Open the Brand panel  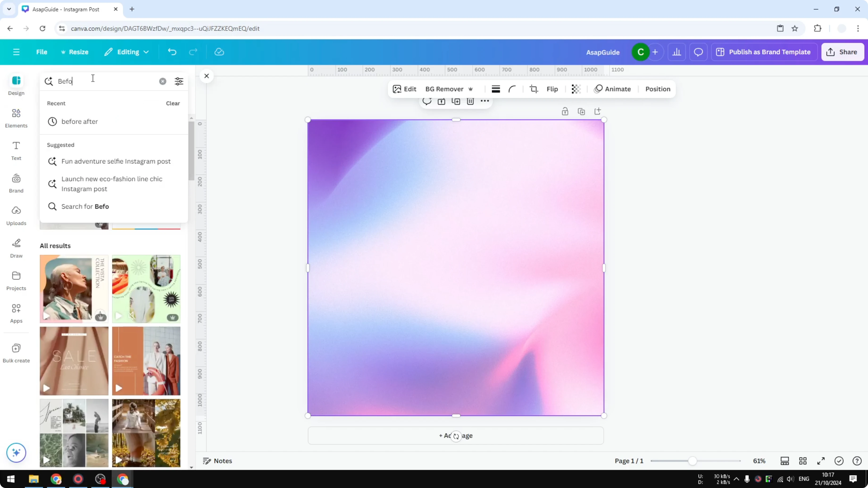coord(16,183)
